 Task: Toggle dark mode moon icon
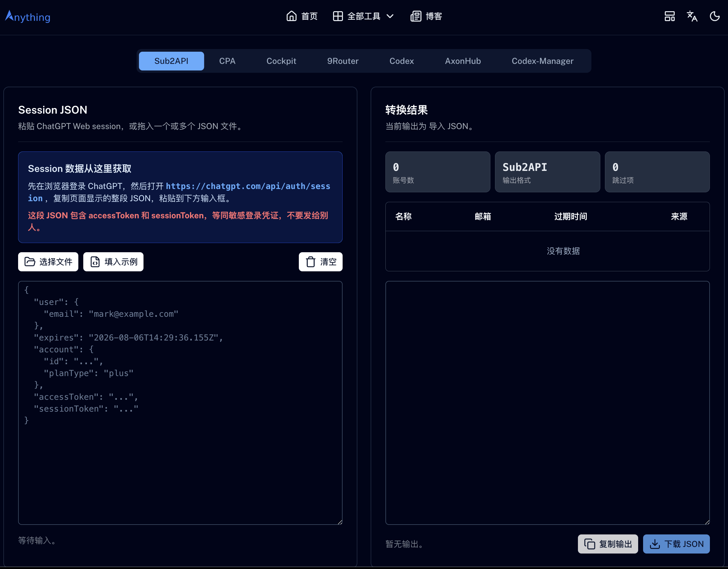coord(715,16)
